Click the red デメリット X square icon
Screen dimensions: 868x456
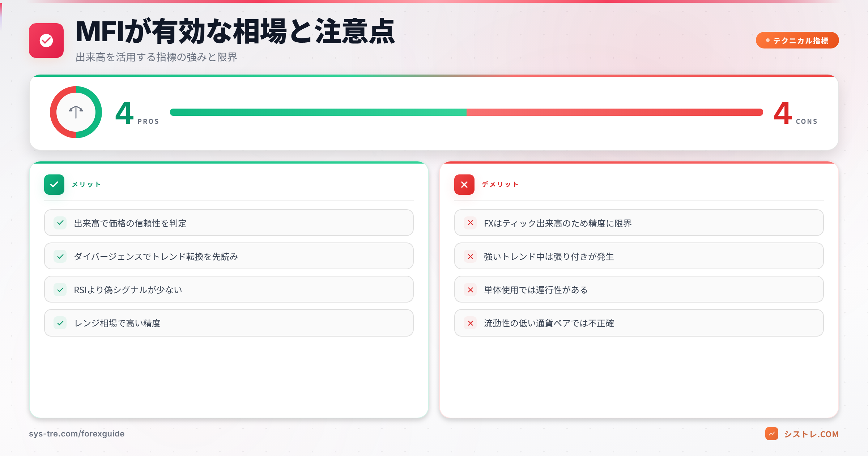coord(464,185)
